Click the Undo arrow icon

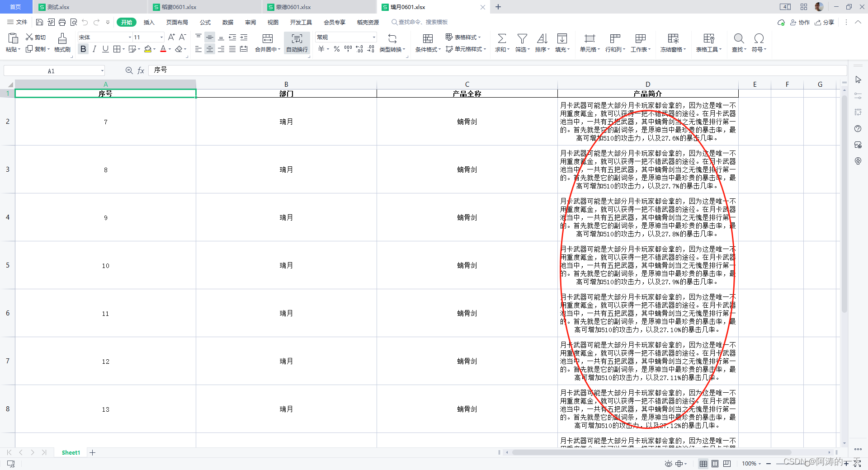click(x=85, y=22)
